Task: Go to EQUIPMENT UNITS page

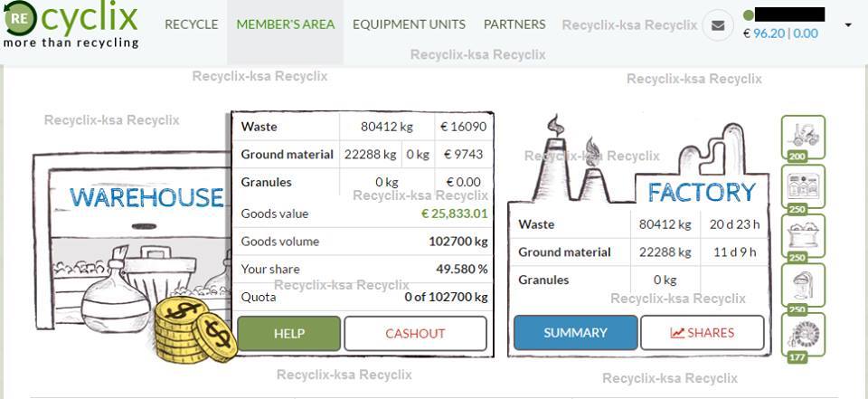Action: 409,24
